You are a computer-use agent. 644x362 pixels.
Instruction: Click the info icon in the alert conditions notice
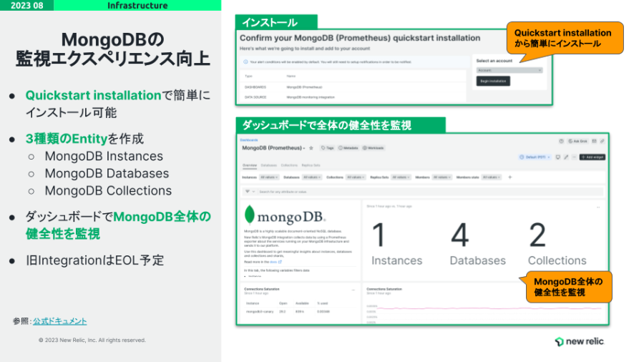point(245,62)
